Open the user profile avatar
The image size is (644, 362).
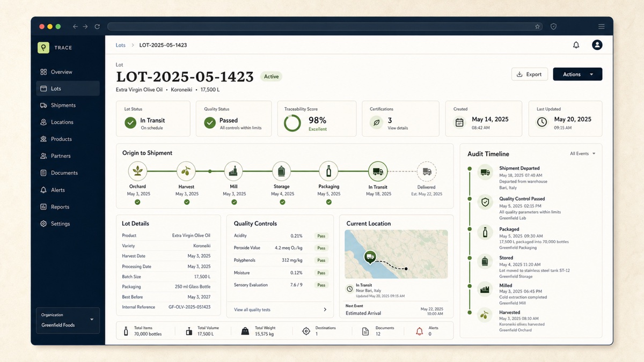597,45
